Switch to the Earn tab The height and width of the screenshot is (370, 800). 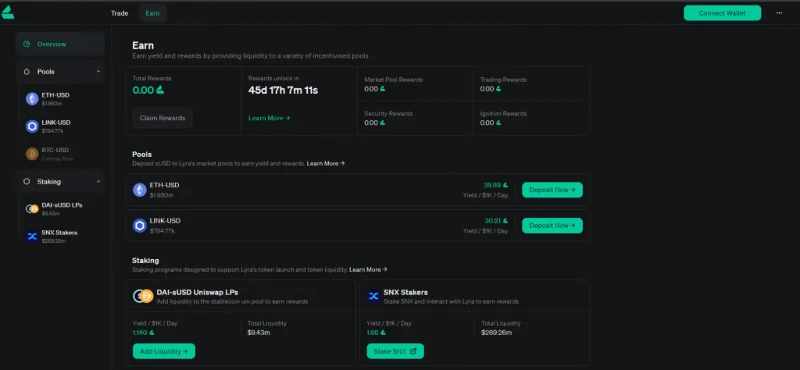coord(153,13)
